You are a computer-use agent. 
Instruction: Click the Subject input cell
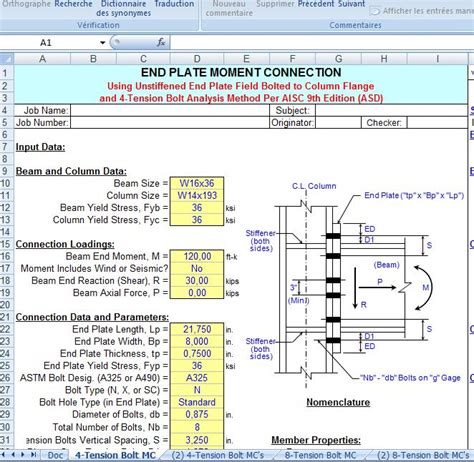(x=391, y=110)
